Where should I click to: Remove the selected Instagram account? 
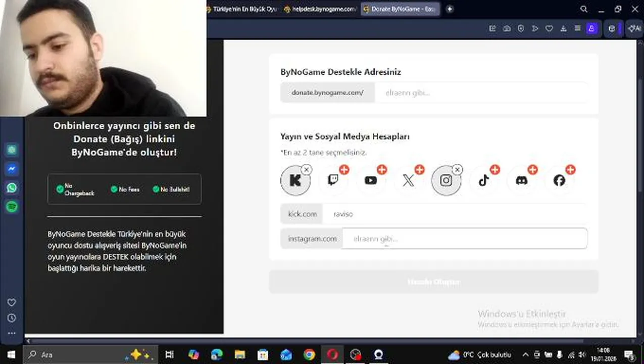(x=457, y=170)
